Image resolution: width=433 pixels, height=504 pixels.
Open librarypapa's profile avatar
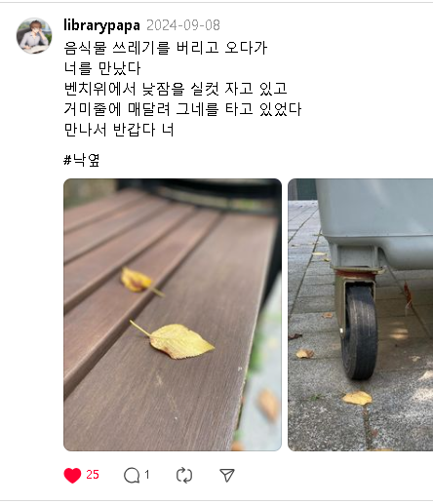34,35
